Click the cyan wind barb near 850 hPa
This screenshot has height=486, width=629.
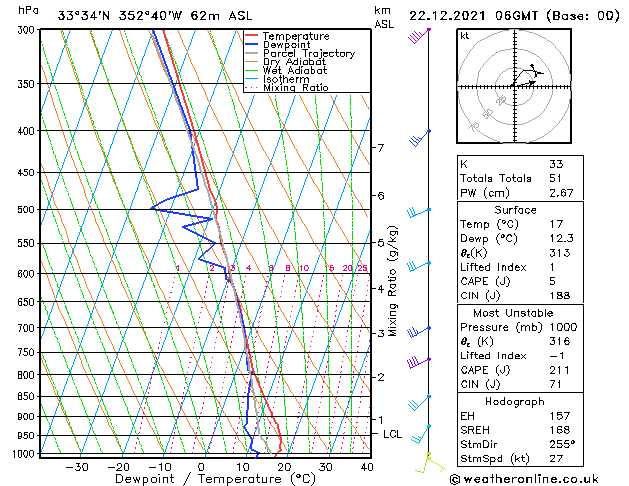(419, 403)
